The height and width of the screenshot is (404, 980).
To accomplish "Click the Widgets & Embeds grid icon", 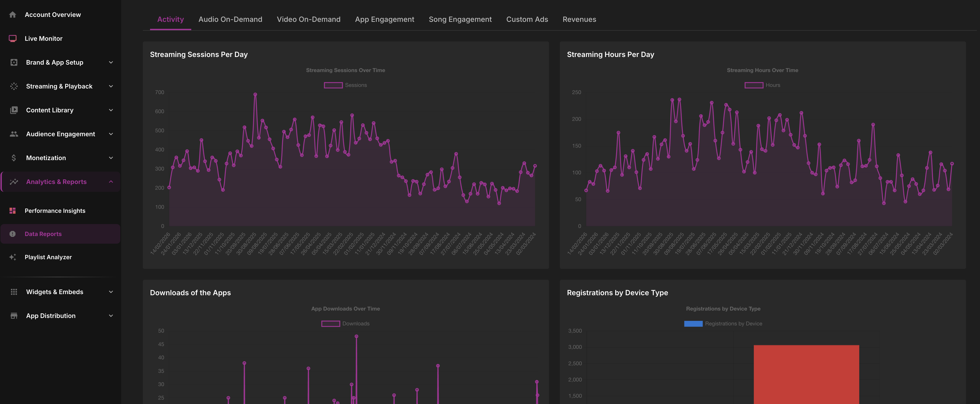I will click(x=14, y=292).
